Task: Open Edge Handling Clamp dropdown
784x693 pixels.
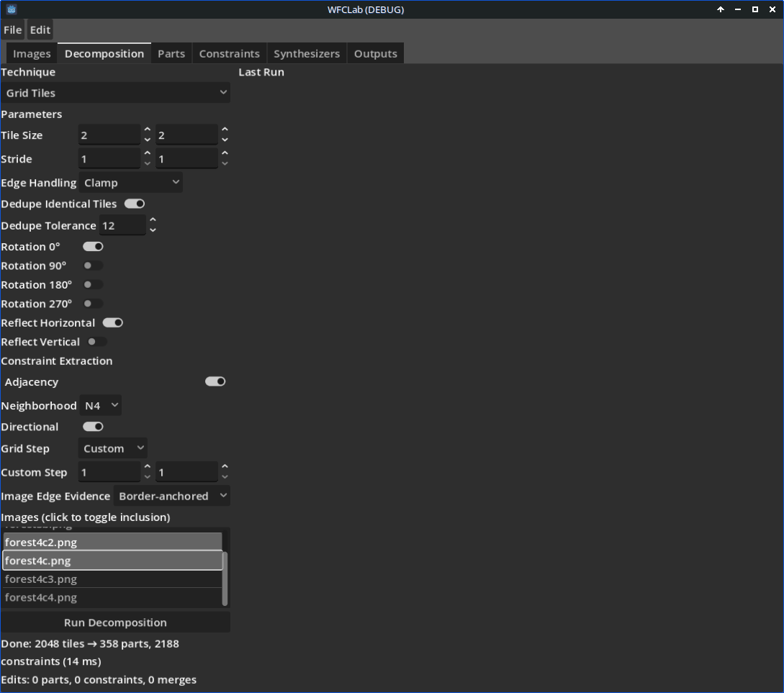Action: (x=130, y=183)
